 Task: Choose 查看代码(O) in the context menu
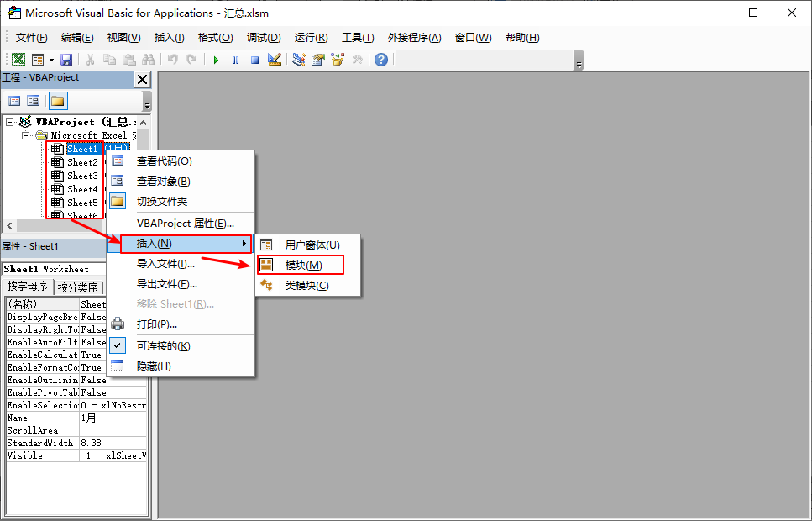point(181,161)
